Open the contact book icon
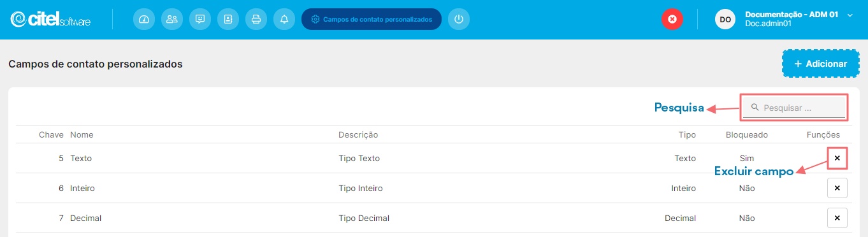Screen dimensions: 868x237 [x=228, y=19]
